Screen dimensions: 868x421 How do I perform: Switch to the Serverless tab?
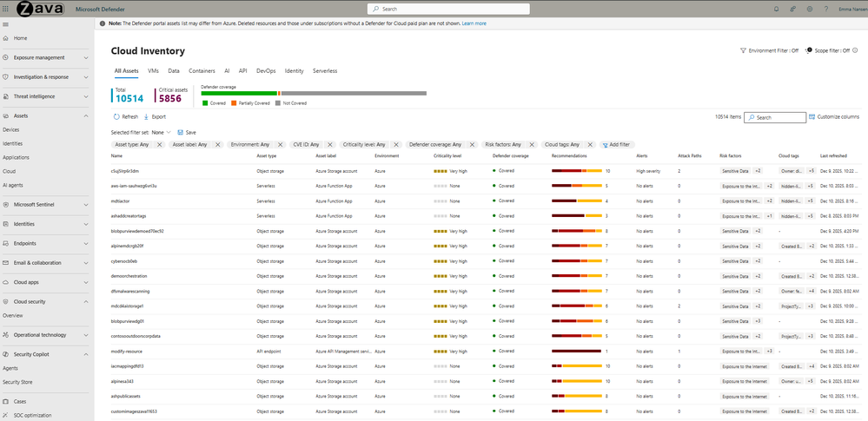coord(325,71)
